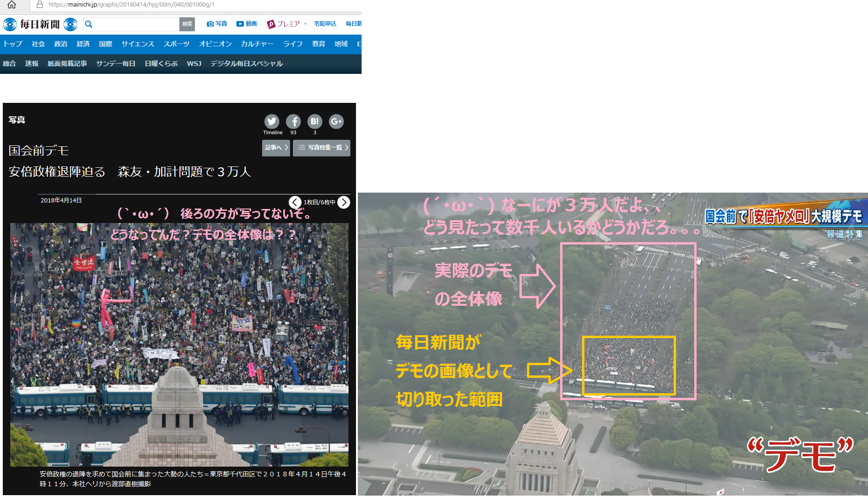
Task: Click the 1枚目/6枚中 photo counter
Action: (320, 202)
